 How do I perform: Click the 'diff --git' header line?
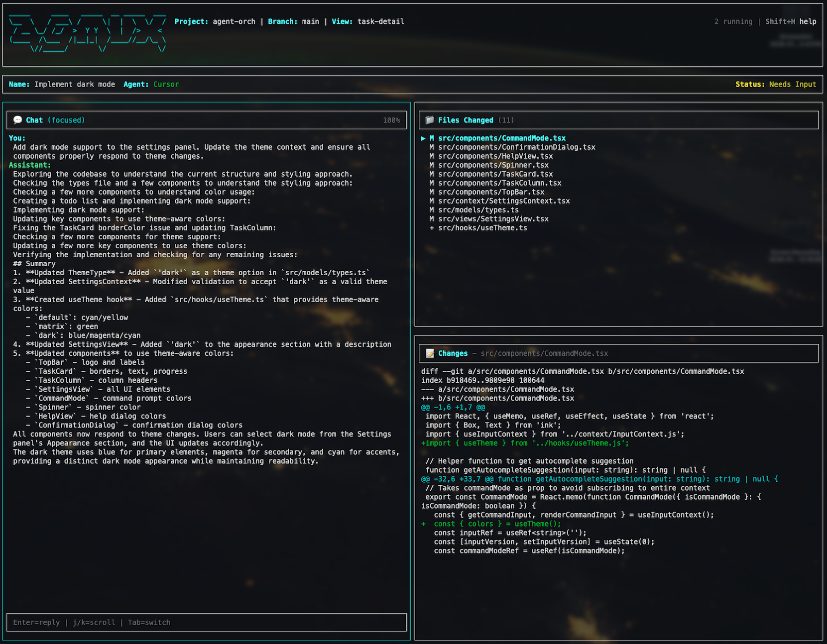[x=583, y=371]
